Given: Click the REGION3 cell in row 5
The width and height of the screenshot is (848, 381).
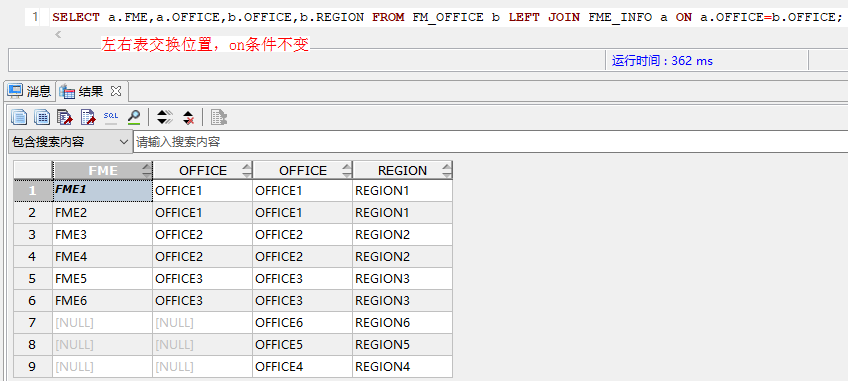Looking at the screenshot, I should (402, 279).
